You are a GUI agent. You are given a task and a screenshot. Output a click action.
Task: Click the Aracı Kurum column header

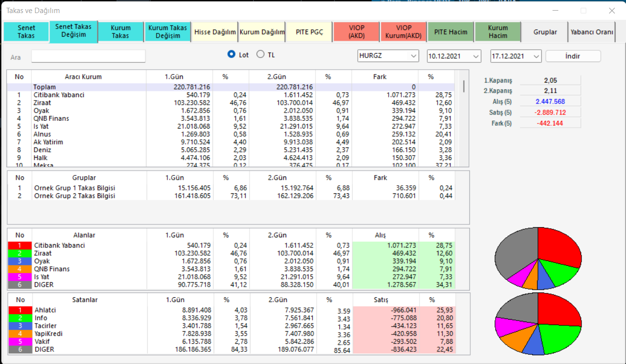[83, 76]
